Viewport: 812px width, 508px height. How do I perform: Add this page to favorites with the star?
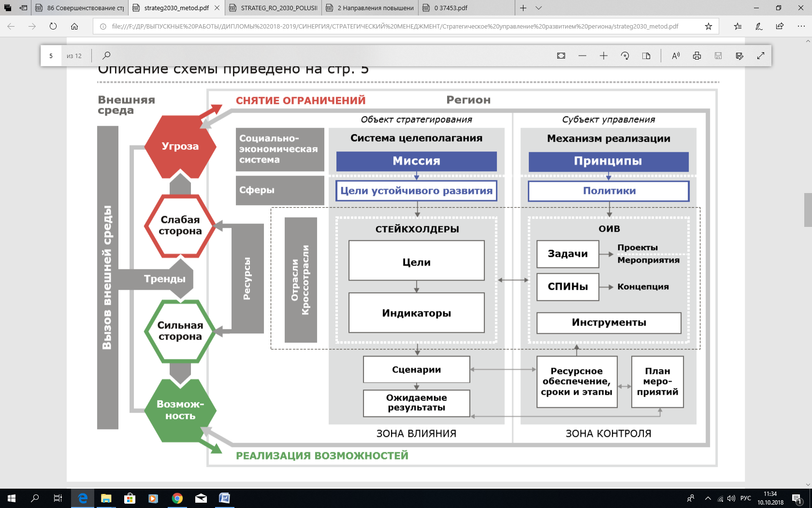point(709,27)
